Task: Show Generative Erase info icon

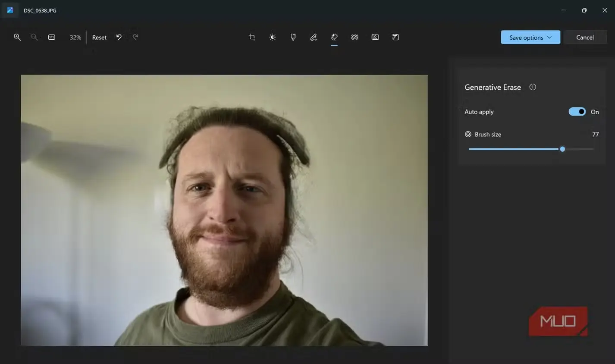Action: (533, 87)
